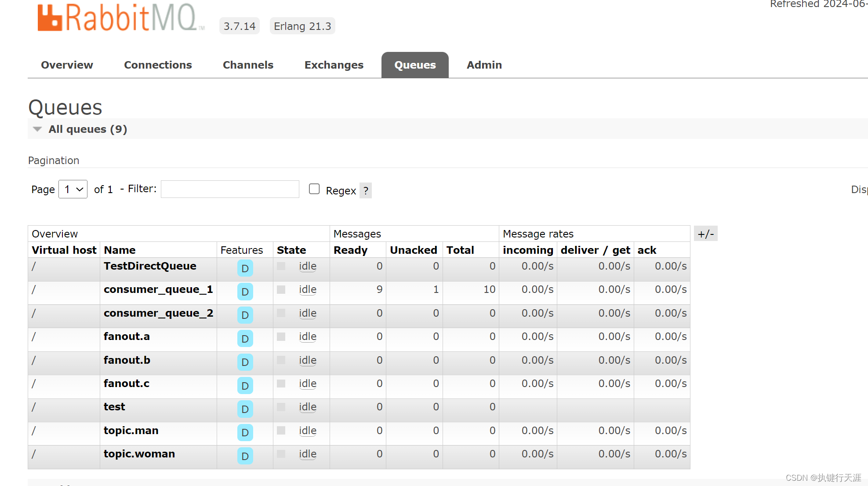Screen dimensions: 868x486
Task: Open the consumer_queue_2 queue link
Action: tap(158, 313)
